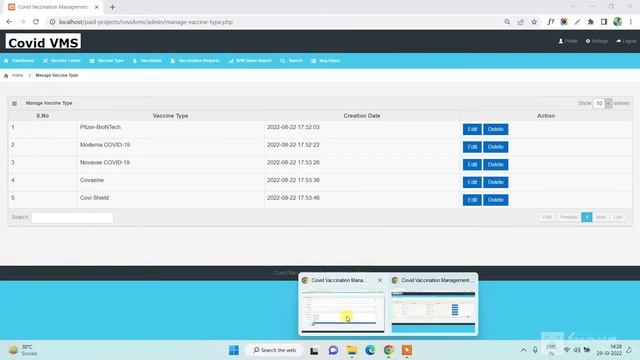Edit the Novavax COVID-19 row
640x360 pixels.
(x=472, y=164)
